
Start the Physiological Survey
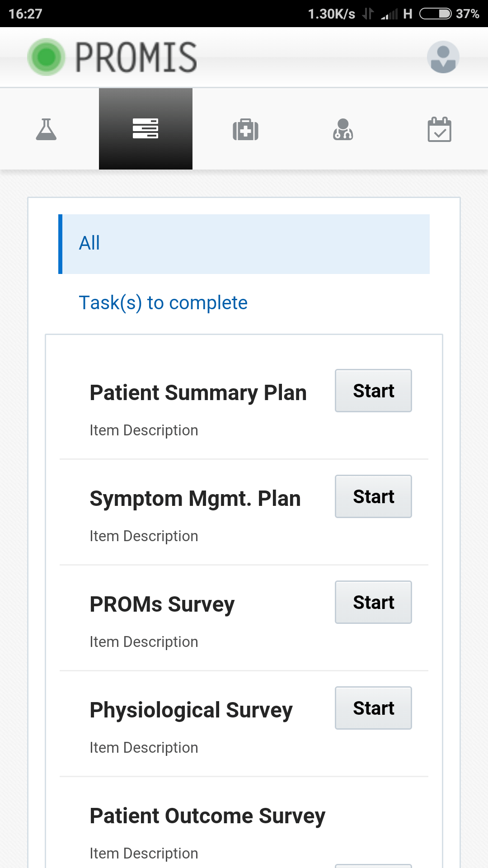(x=373, y=708)
